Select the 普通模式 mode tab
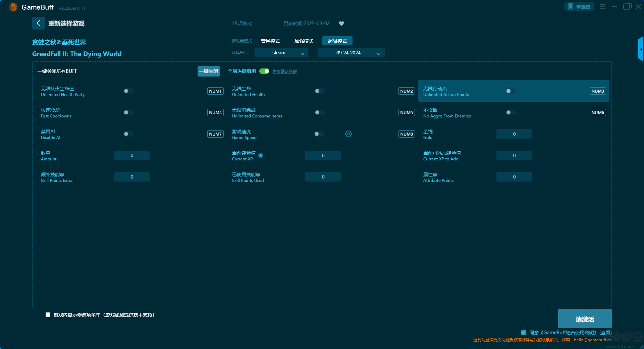 270,41
